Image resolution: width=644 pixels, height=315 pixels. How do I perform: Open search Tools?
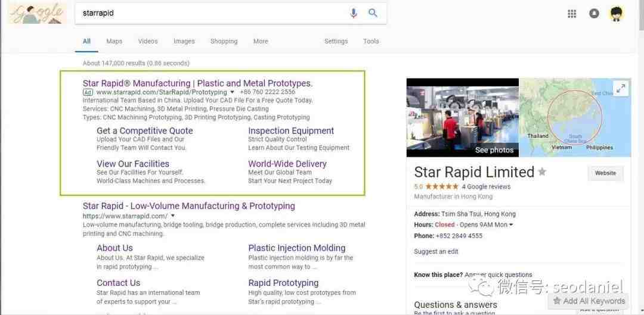(x=371, y=42)
